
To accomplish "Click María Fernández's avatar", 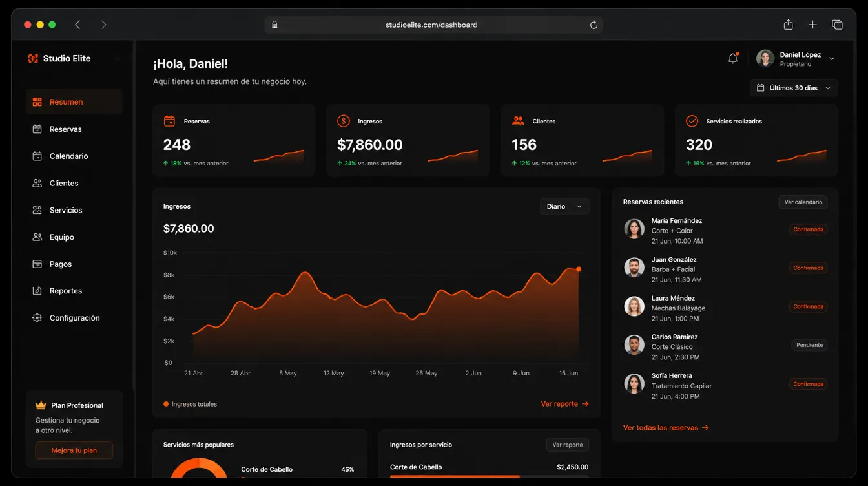I will coord(634,229).
